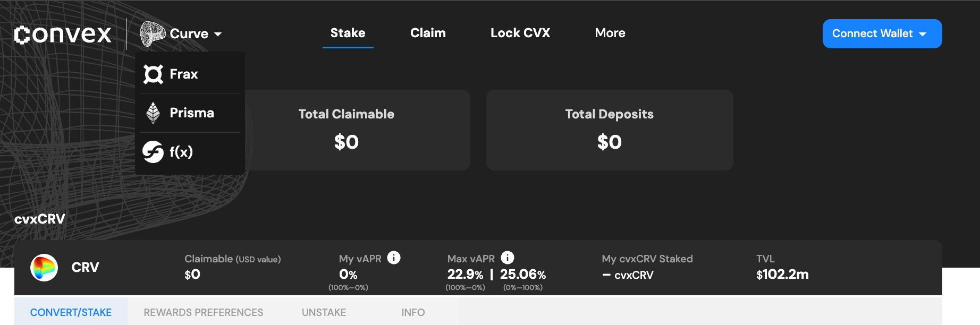The height and width of the screenshot is (325, 980).
Task: Click the Max vAPR info icon
Action: tap(508, 258)
